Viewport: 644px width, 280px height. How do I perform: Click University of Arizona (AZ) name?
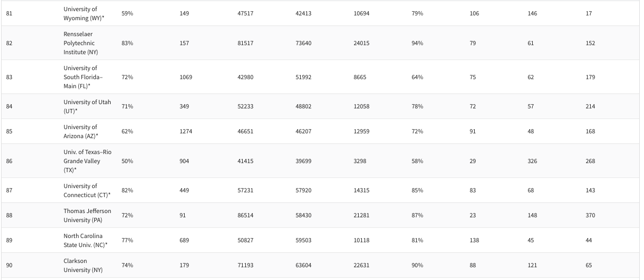click(x=81, y=131)
